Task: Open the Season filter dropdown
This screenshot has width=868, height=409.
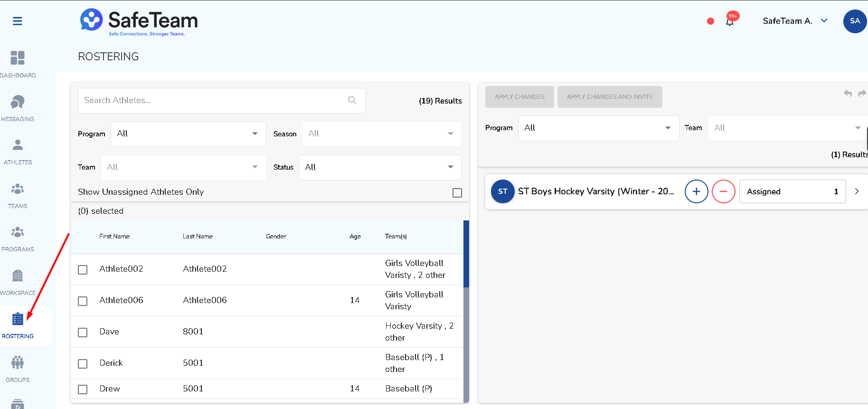Action: 382,134
